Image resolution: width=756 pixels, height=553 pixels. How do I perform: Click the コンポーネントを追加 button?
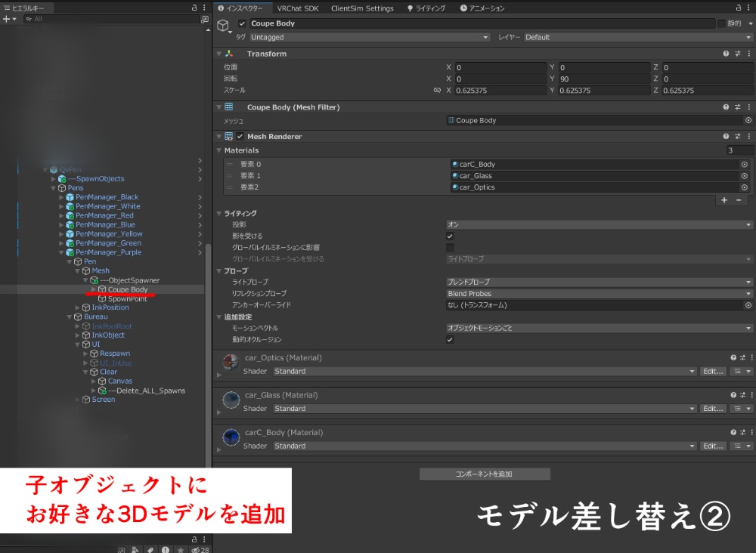[485, 474]
